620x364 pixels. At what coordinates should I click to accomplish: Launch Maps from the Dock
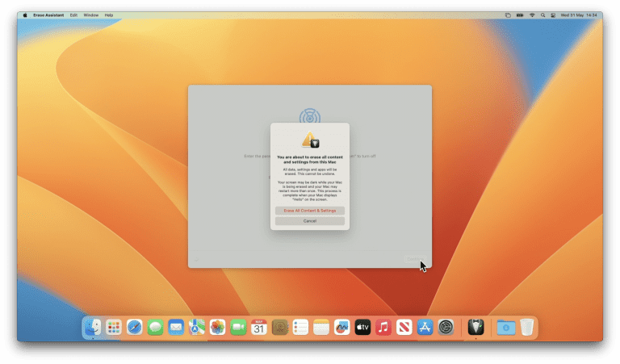[196, 327]
